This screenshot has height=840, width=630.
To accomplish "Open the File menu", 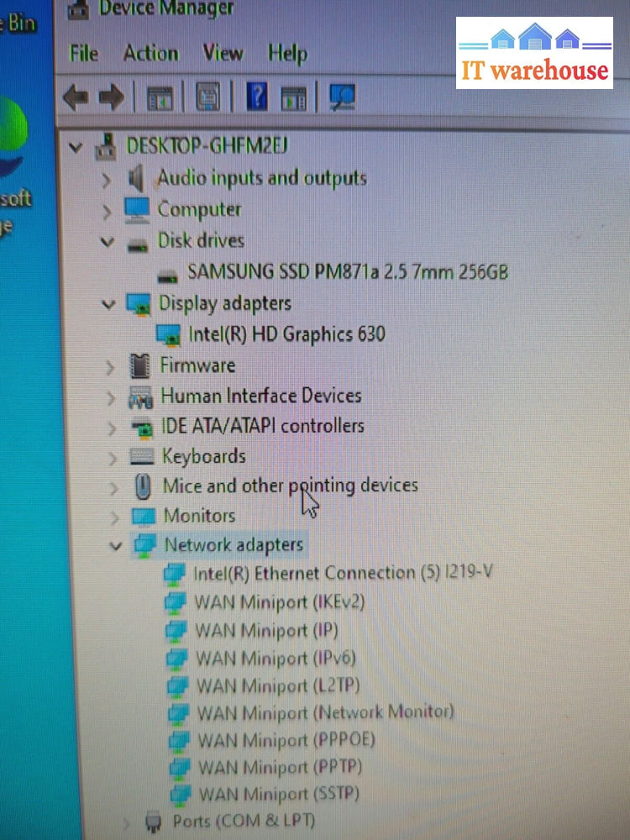I will [x=84, y=53].
